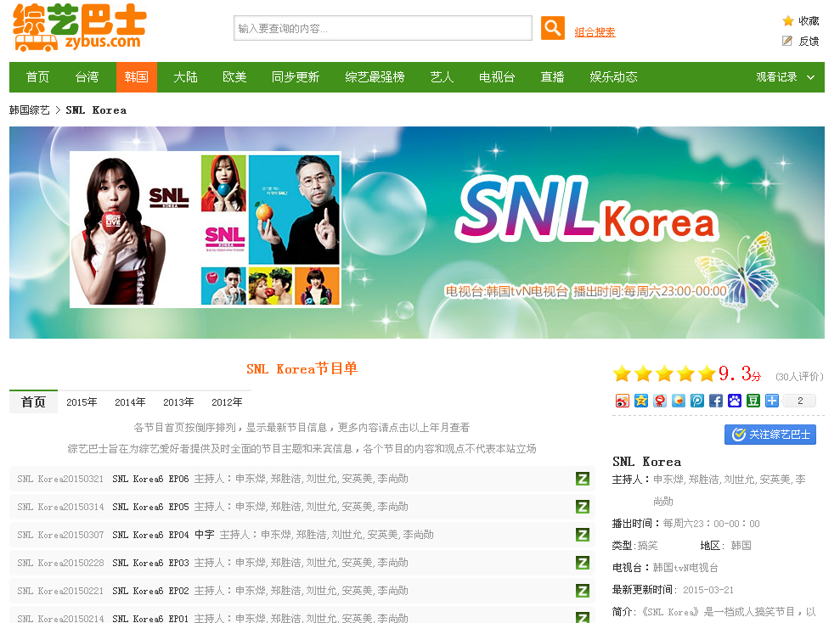
Task: Switch to the 2014年 tab
Action: click(130, 402)
